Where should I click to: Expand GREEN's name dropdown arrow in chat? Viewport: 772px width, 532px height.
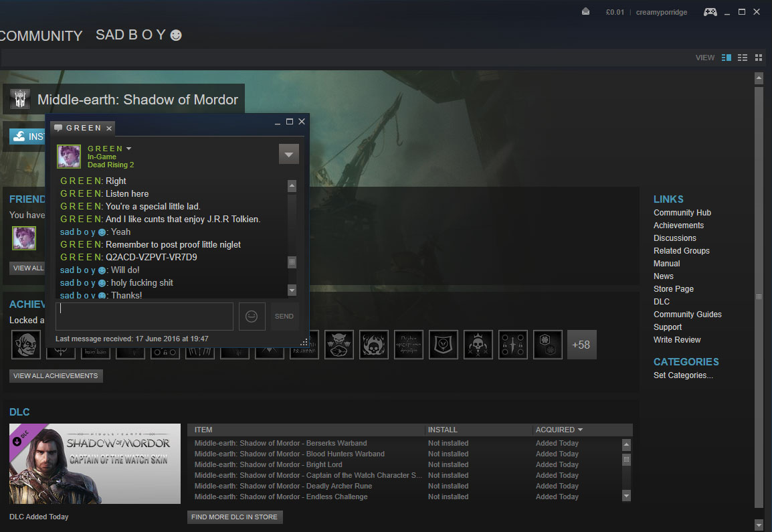pos(129,149)
